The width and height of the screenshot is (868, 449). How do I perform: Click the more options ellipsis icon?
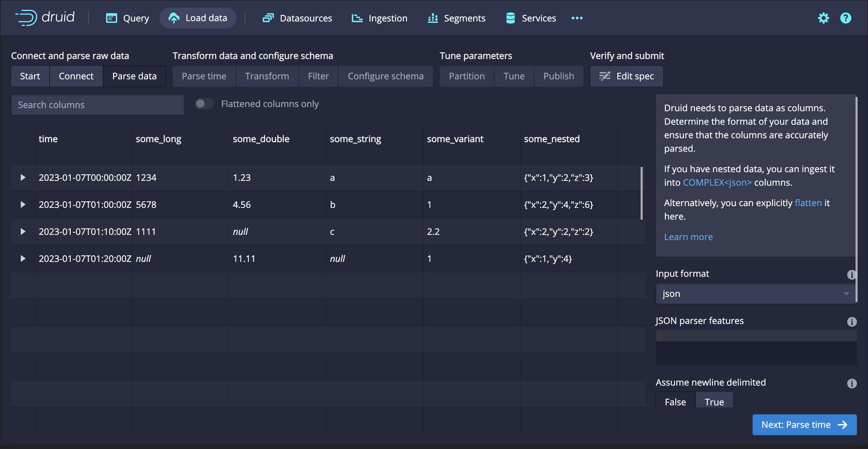coord(577,18)
